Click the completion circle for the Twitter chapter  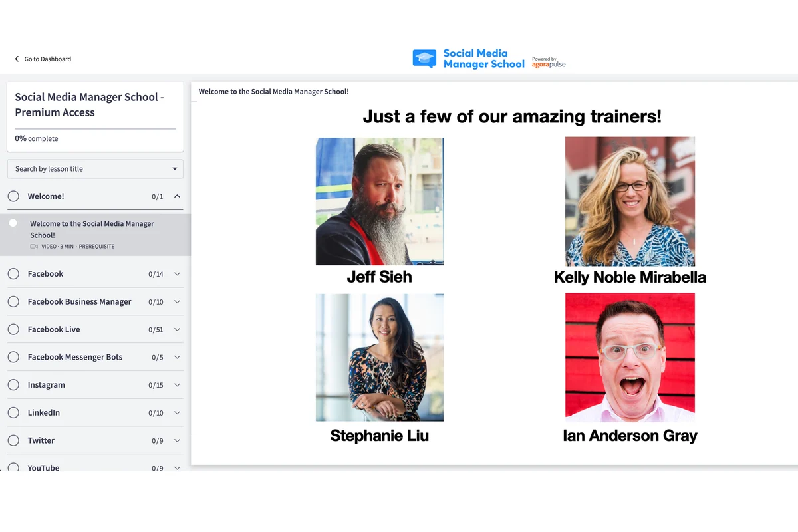[13, 440]
